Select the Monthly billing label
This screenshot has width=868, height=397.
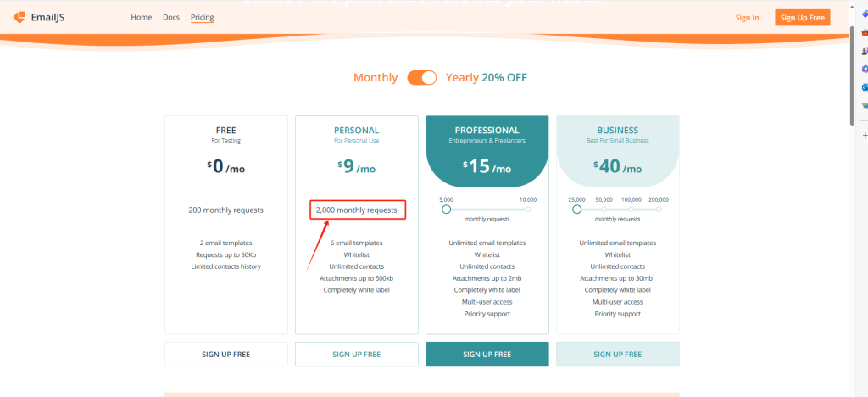(376, 77)
